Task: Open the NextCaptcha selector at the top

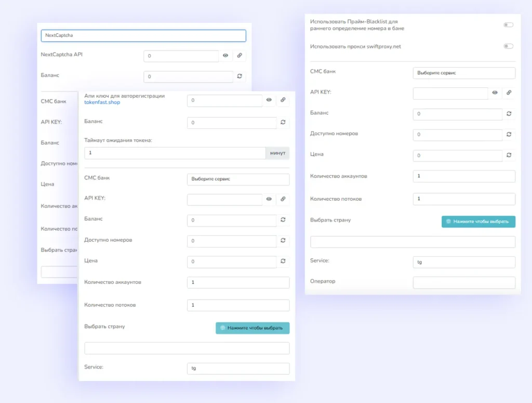Action: (143, 35)
